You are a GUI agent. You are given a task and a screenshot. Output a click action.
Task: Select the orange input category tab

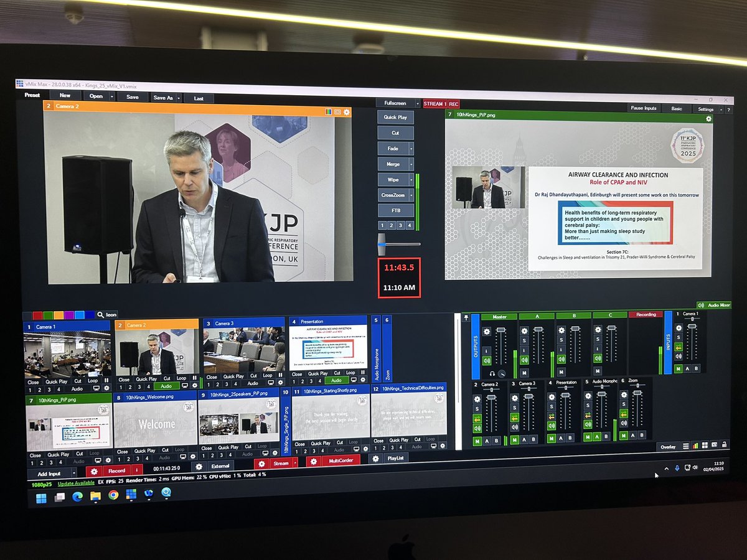59,315
